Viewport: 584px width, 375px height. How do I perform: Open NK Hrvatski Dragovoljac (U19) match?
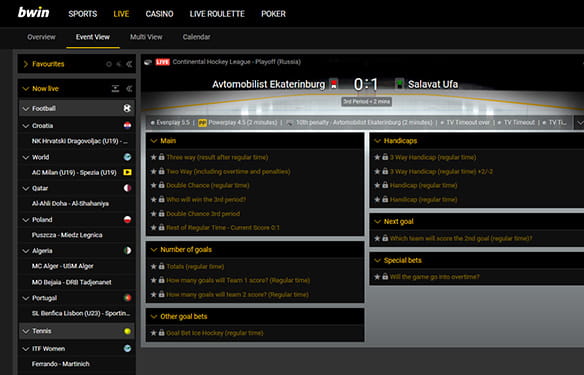[x=79, y=141]
